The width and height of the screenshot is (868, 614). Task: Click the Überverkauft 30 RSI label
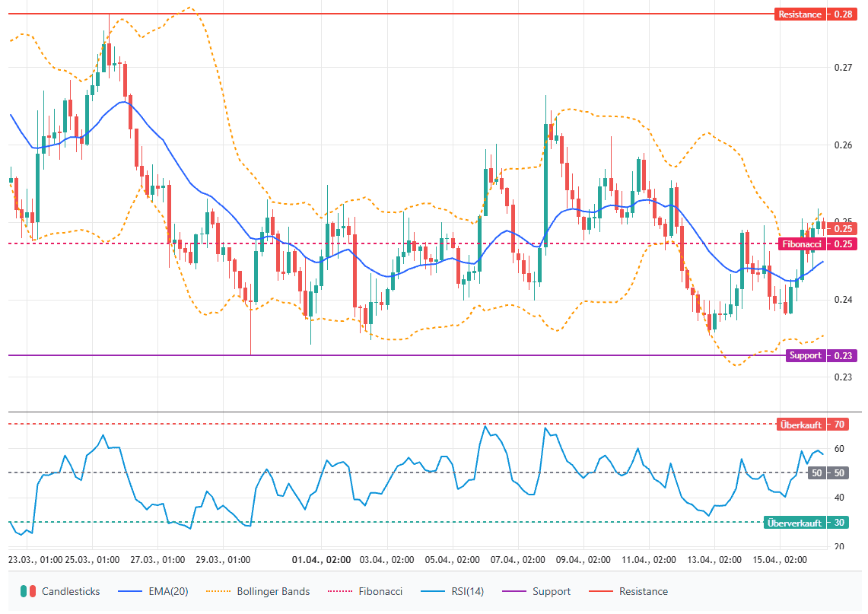tap(806, 523)
